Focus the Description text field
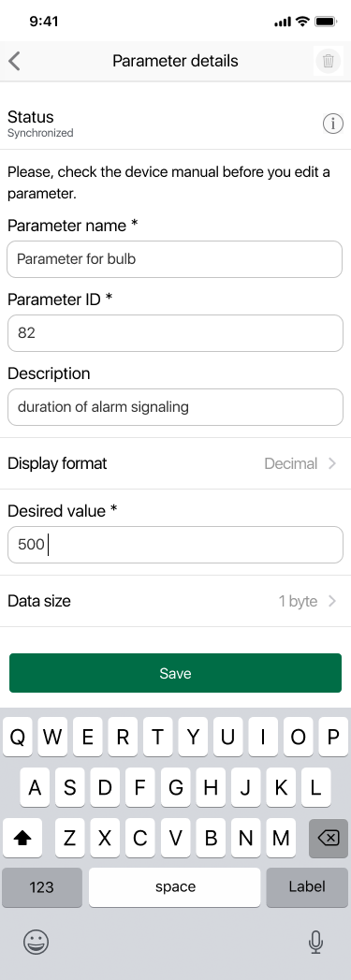 [175, 407]
